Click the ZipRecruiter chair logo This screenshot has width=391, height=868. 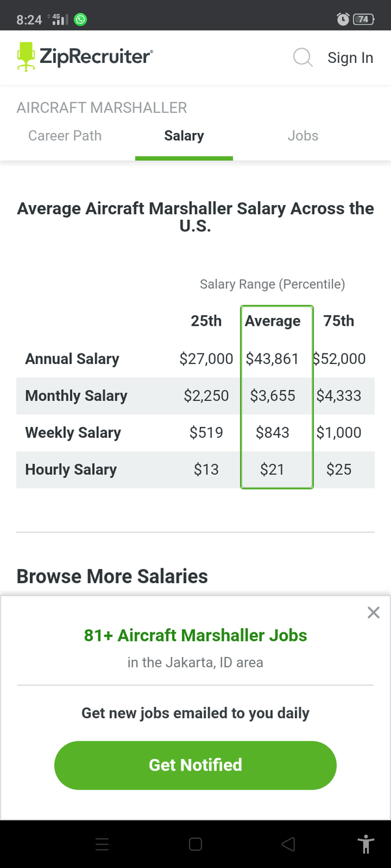pos(26,56)
